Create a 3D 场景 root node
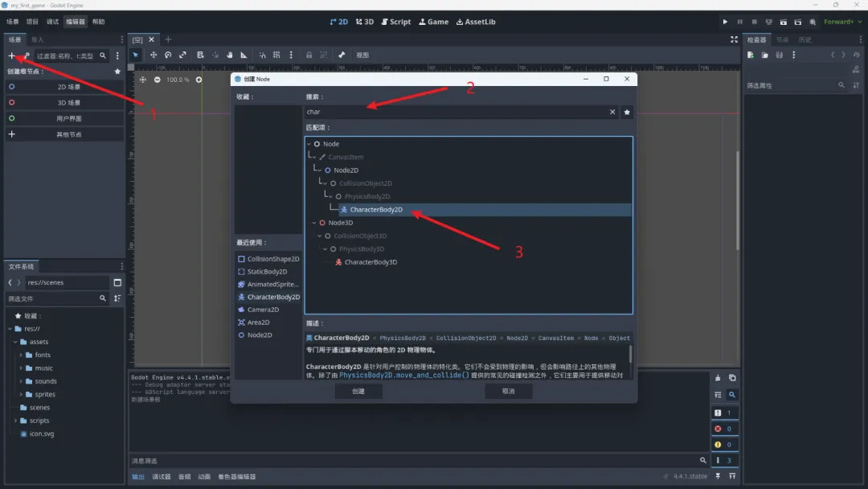868x489 pixels. [64, 102]
